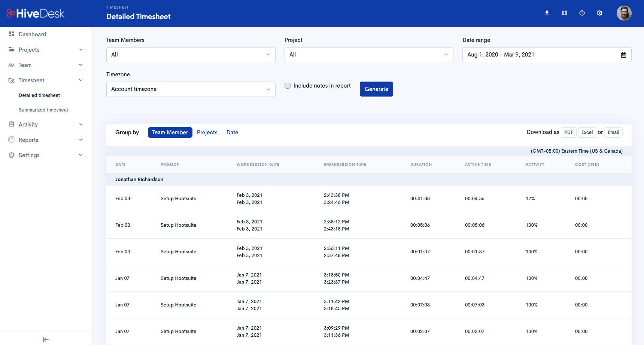Image resolution: width=644 pixels, height=345 pixels.
Task: Select the Dashboard icon in the sidebar
Action: [11, 34]
